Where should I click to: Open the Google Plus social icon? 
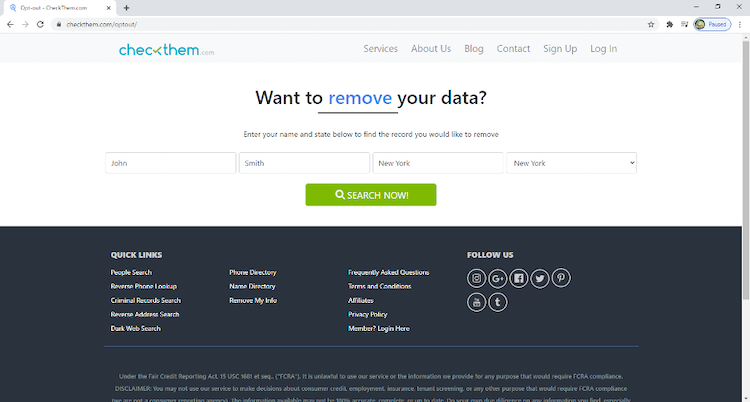coord(497,278)
